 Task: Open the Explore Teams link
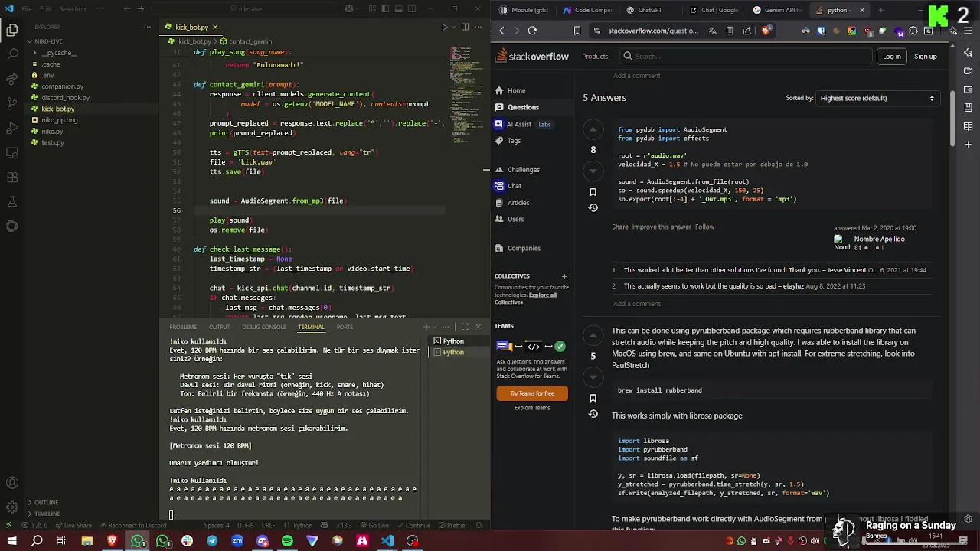(x=532, y=407)
